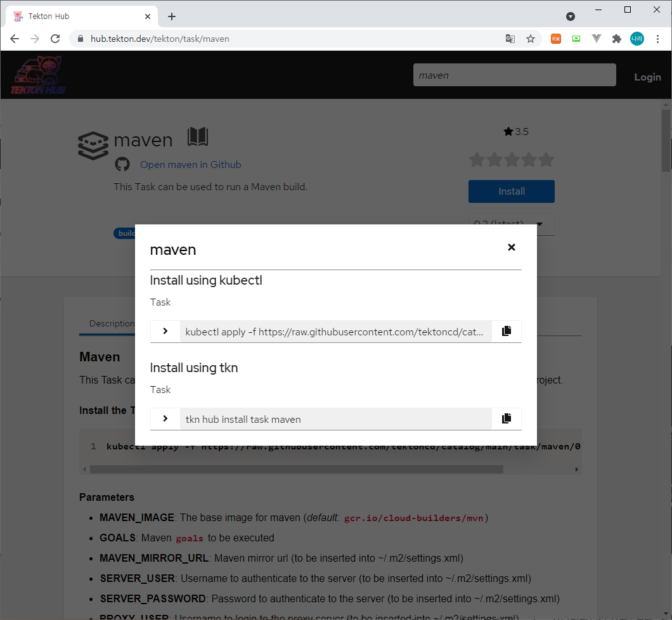Select the Tekton Hub browser tab
The height and width of the screenshot is (620, 672).
[81, 16]
